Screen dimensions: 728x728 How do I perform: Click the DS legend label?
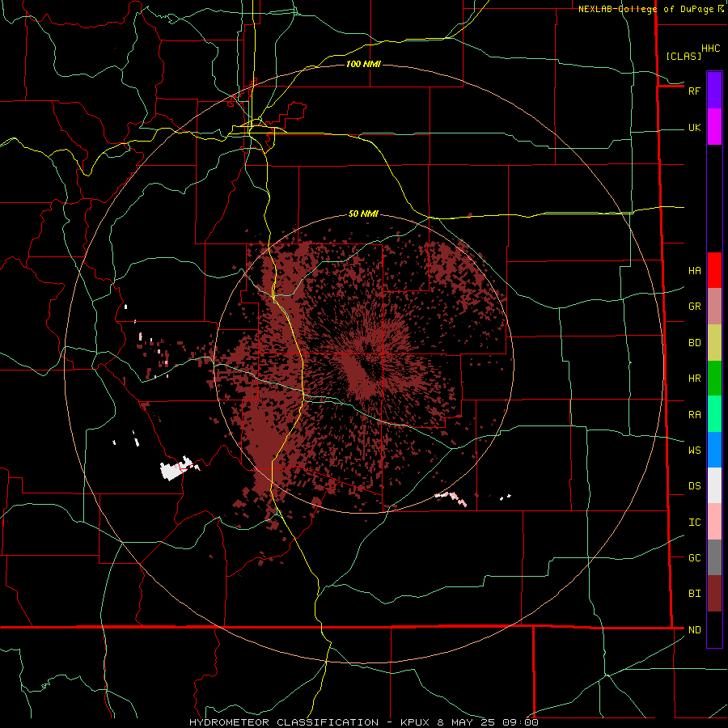click(x=694, y=486)
